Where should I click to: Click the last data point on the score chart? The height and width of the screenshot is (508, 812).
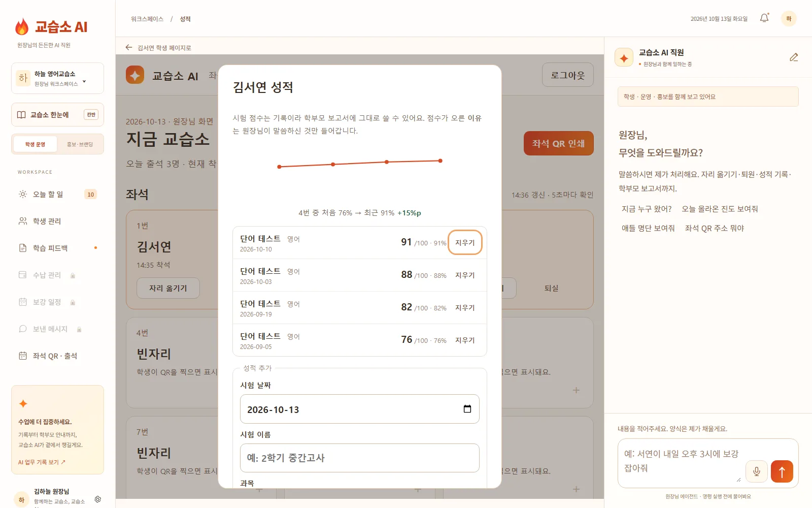tap(440, 161)
